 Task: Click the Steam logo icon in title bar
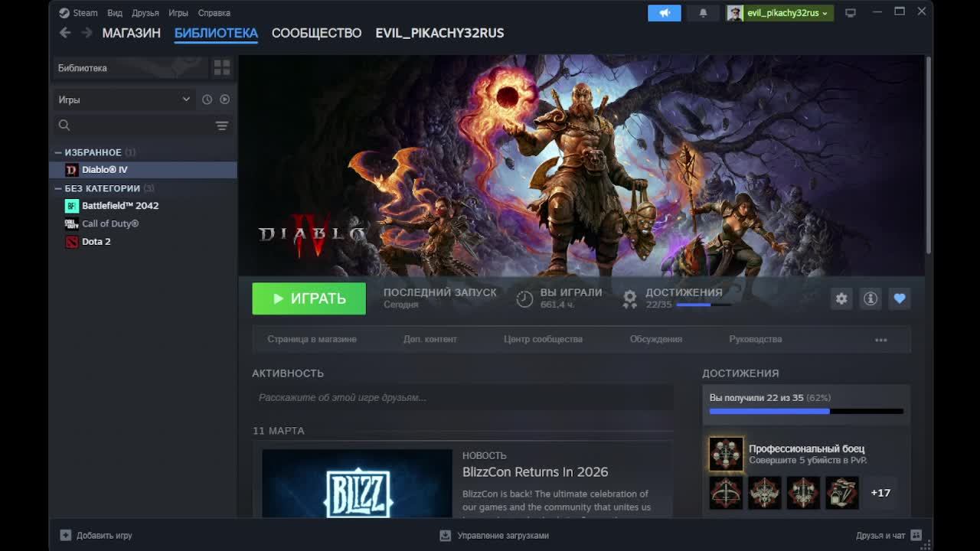click(64, 13)
